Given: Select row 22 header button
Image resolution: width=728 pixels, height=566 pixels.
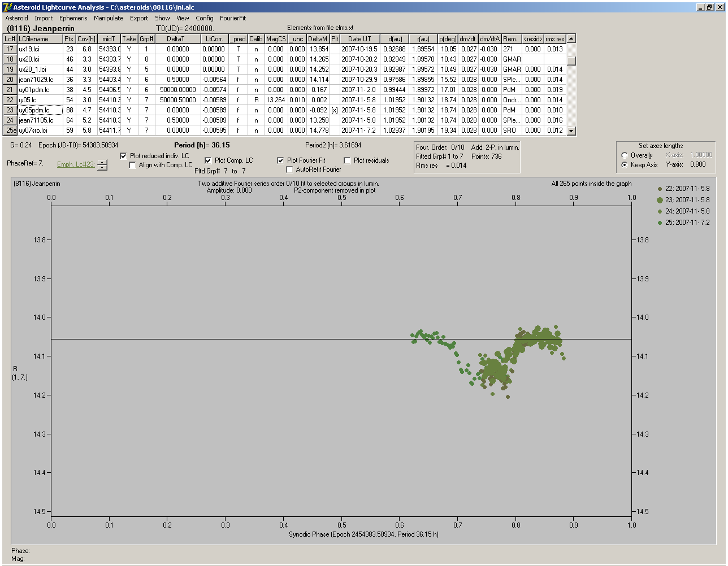Looking at the screenshot, I should point(10,100).
